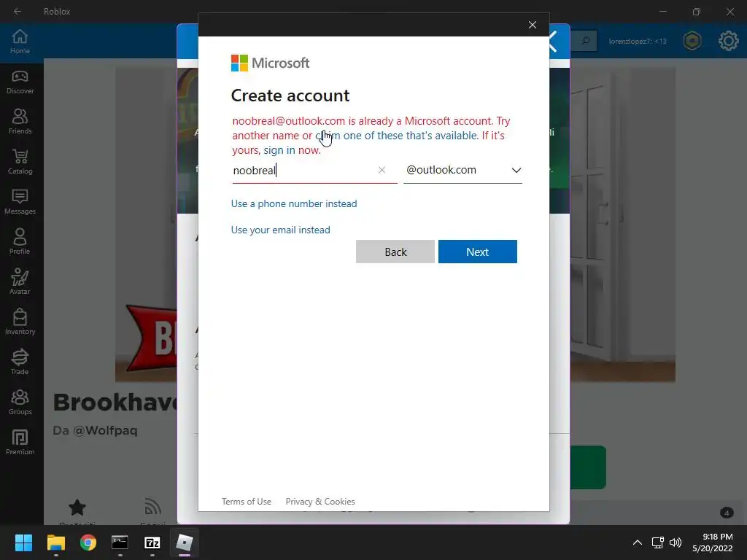The image size is (747, 560).
Task: Open Home in the Roblox sidebar
Action: pyautogui.click(x=20, y=42)
